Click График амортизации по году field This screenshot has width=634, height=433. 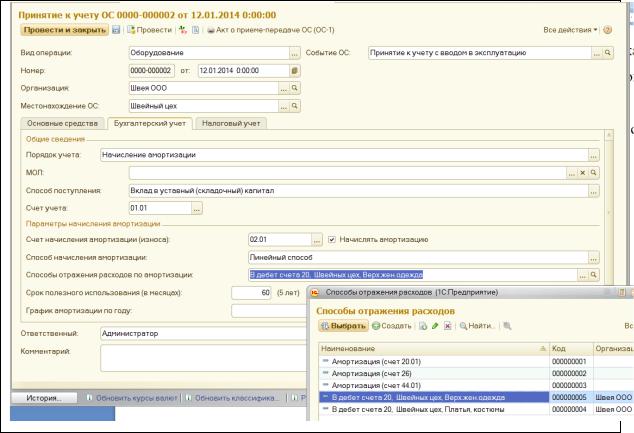coord(269,311)
